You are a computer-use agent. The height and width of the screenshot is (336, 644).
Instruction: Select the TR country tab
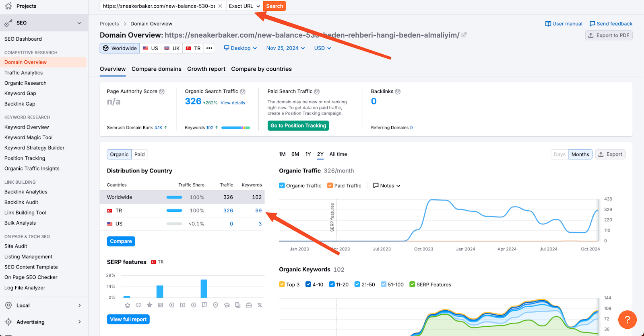click(x=193, y=48)
